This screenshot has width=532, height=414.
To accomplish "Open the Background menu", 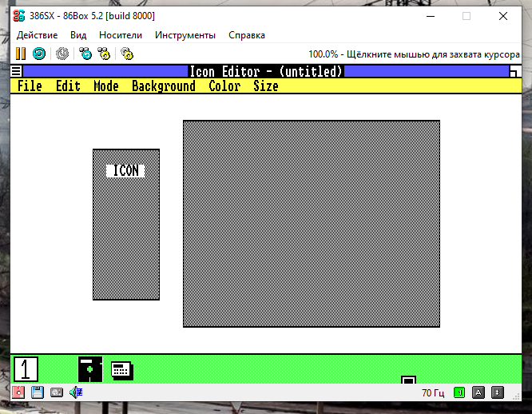I will (x=163, y=86).
